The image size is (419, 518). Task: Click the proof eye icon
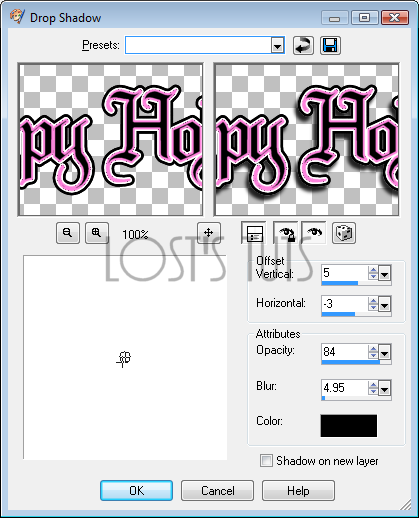point(314,233)
